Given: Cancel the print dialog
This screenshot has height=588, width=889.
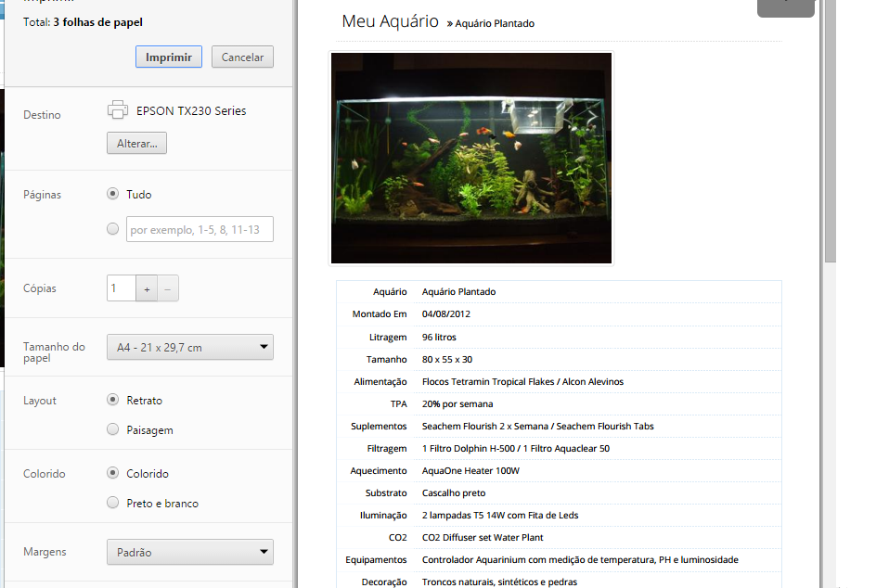Looking at the screenshot, I should 242,57.
